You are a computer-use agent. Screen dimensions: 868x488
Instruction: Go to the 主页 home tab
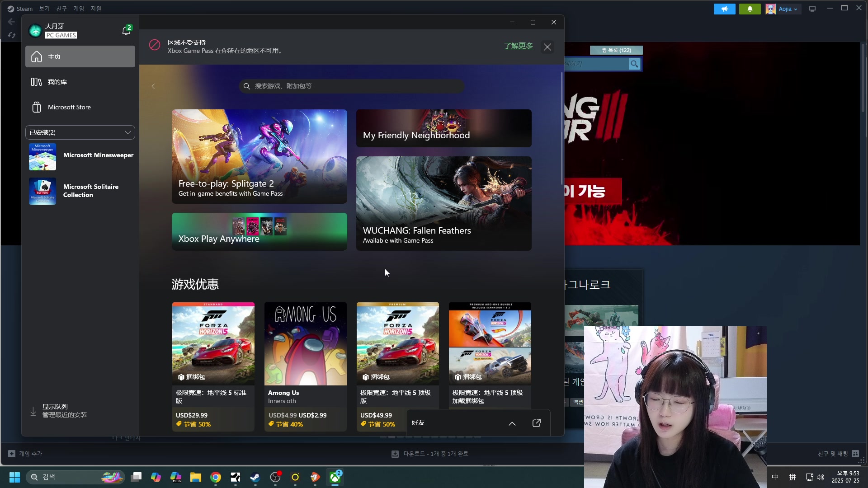tap(80, 56)
